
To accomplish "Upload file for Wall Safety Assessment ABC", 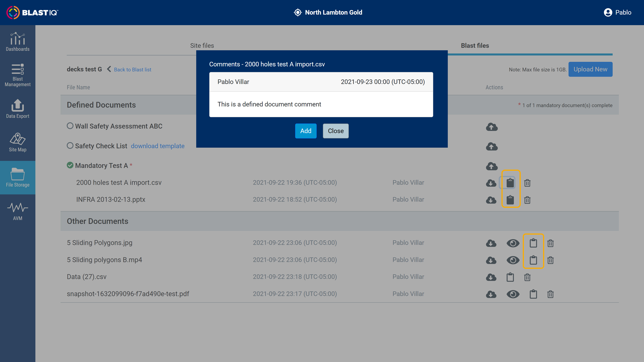I will (x=492, y=127).
